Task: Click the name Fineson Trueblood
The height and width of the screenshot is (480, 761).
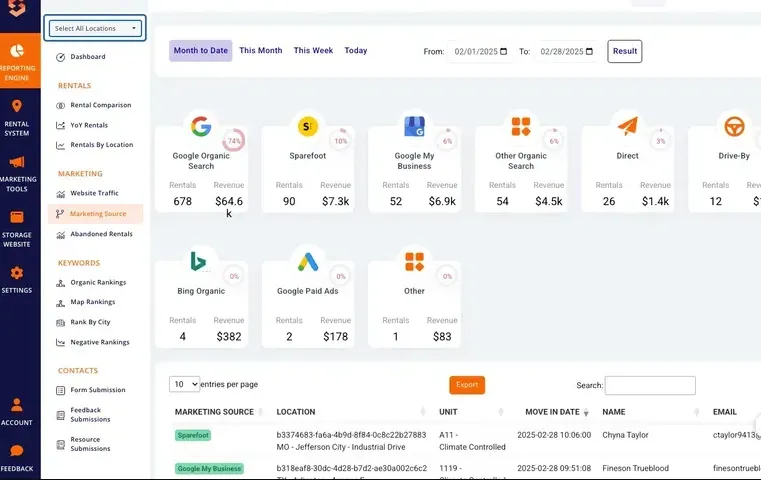Action: pyautogui.click(x=635, y=468)
